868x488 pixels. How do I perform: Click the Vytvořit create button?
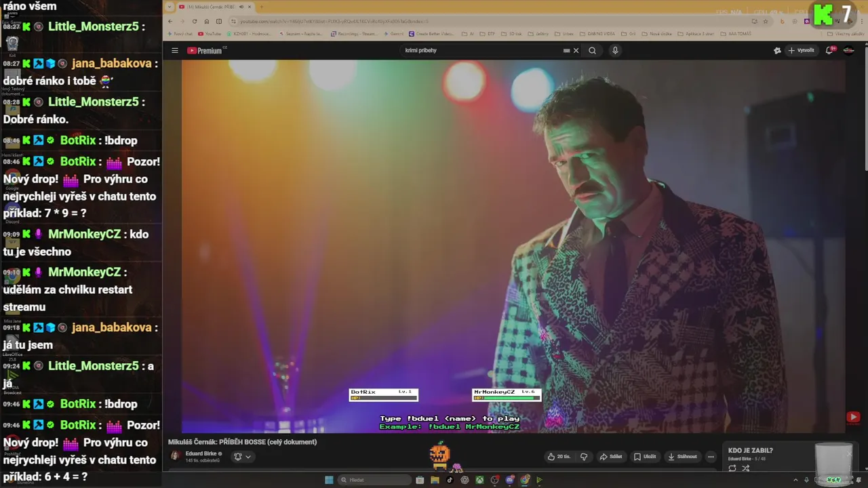point(802,50)
